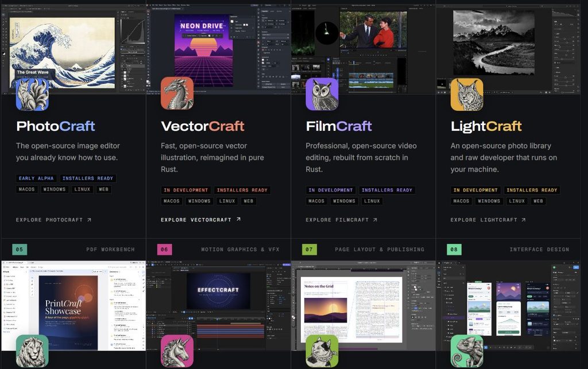
Task: Follow the Explore FilmCraft link
Action: [341, 220]
